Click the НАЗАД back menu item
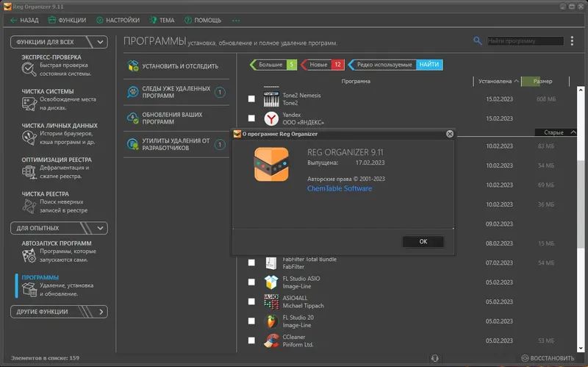This screenshot has width=588, height=367. (x=25, y=21)
